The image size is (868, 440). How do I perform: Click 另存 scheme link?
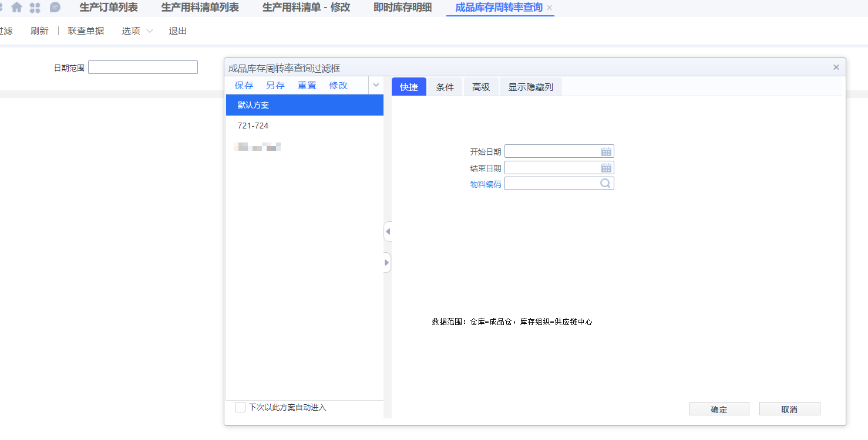click(275, 85)
